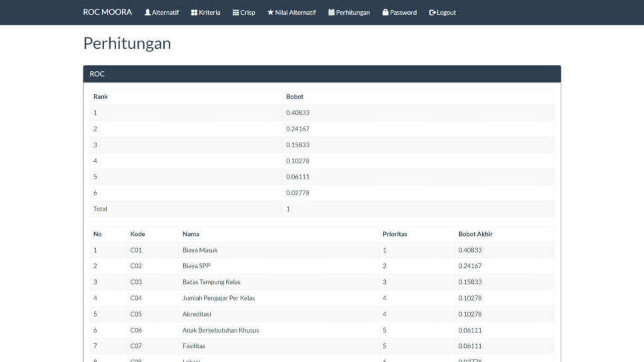
Task: Select Anak Berkebutuhan Khusus name
Action: [221, 330]
